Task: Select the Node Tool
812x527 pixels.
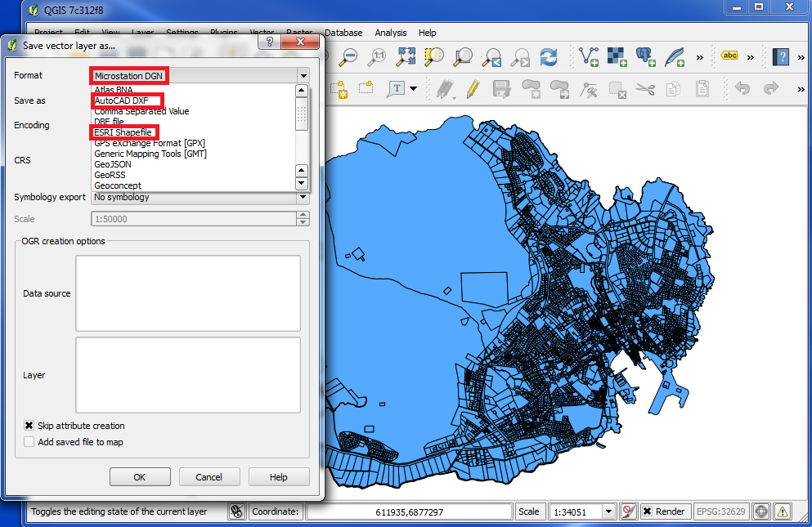Action: click(x=589, y=90)
